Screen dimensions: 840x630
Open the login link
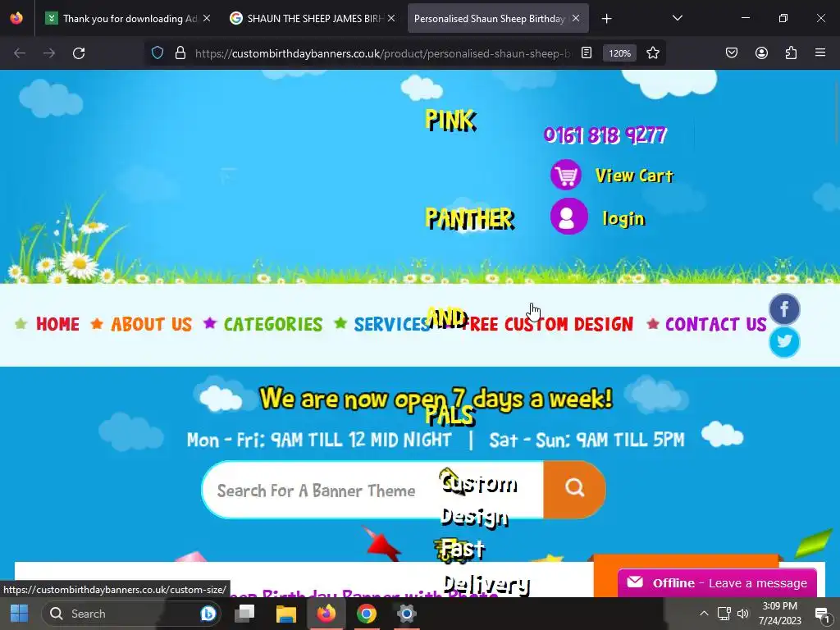tap(623, 218)
